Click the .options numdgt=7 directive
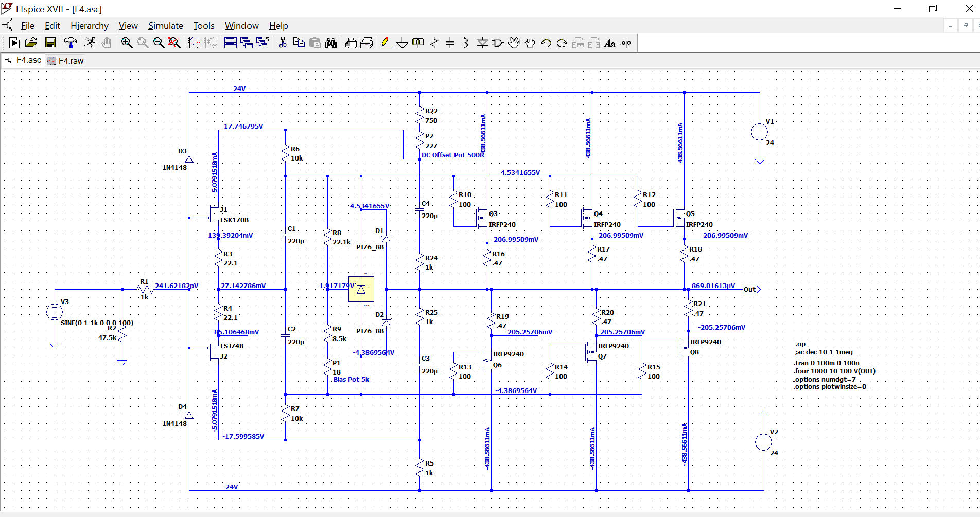The image size is (980, 517). [825, 379]
